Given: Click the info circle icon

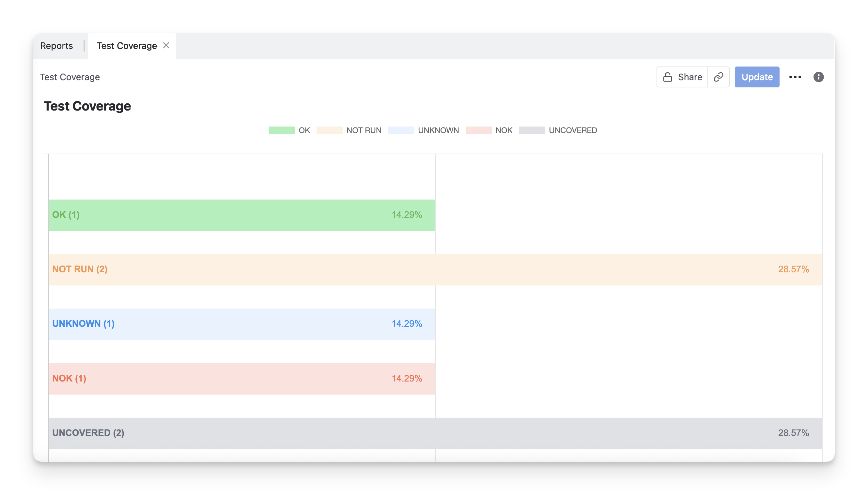Looking at the screenshot, I should click(x=818, y=77).
